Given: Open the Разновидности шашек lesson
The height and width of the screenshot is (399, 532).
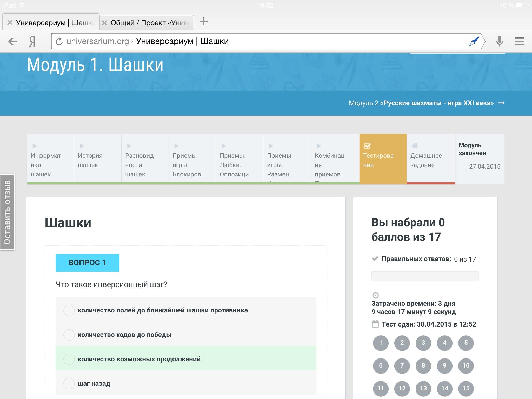Looking at the screenshot, I should click(x=145, y=159).
